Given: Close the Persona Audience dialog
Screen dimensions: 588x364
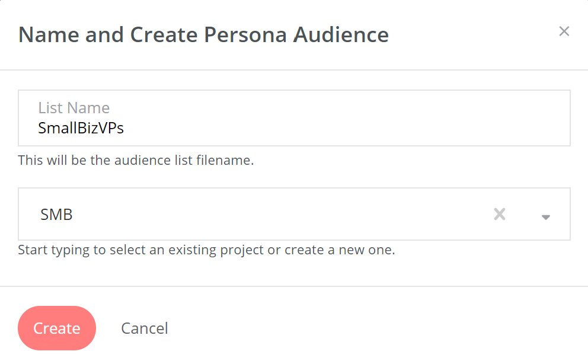Looking at the screenshot, I should (x=564, y=31).
